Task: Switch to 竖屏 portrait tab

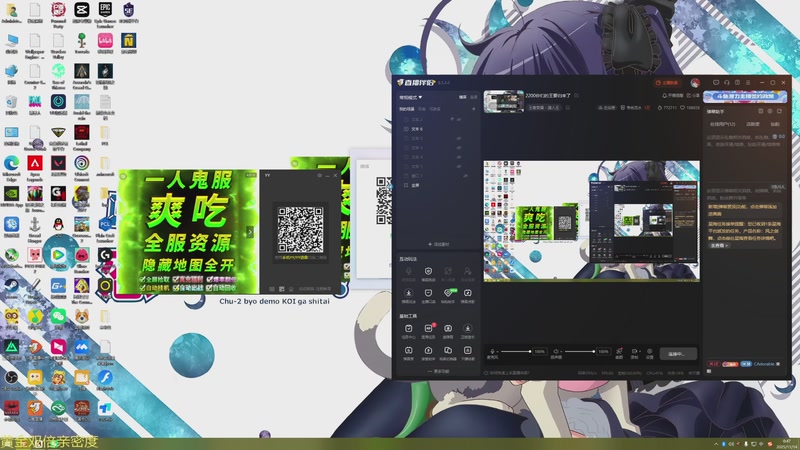Action: pyautogui.click(x=473, y=97)
